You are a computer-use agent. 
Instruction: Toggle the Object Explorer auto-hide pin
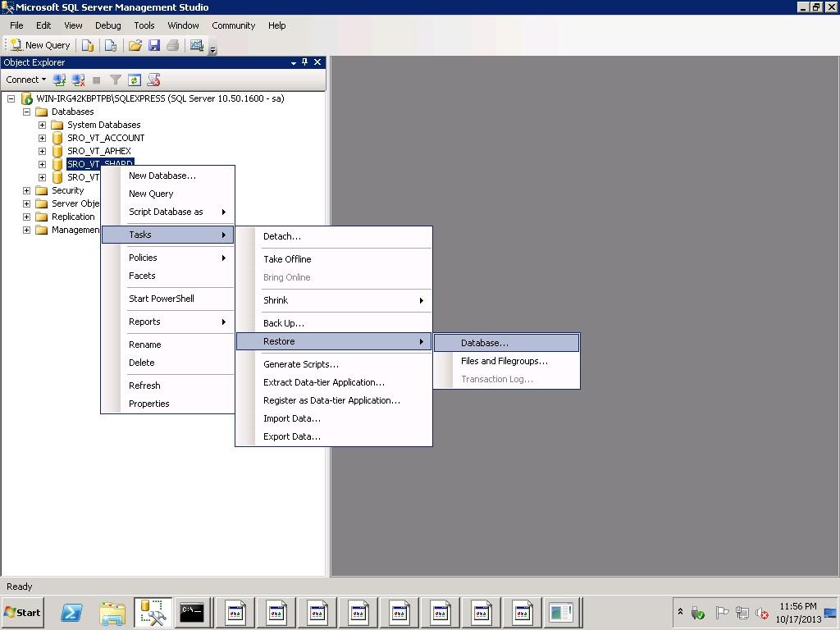[x=305, y=62]
